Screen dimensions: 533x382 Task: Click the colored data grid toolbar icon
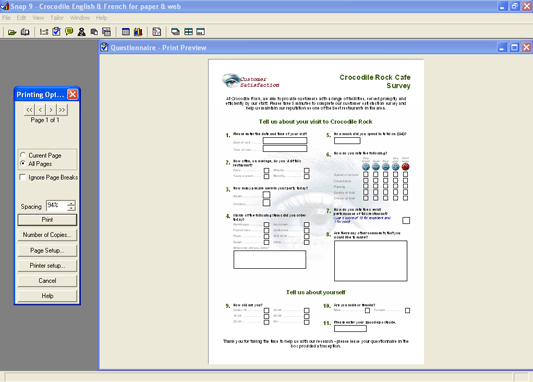tap(107, 32)
